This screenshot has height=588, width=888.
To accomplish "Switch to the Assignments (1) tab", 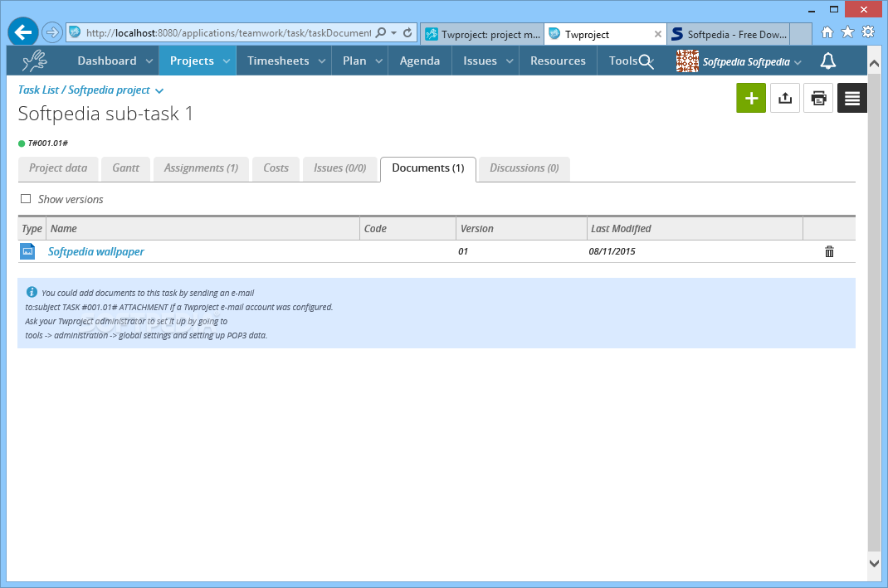I will click(201, 168).
